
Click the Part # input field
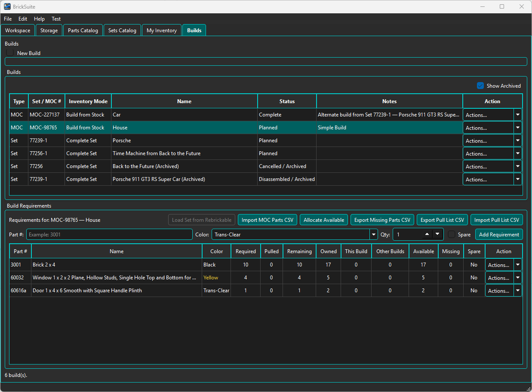coord(109,234)
